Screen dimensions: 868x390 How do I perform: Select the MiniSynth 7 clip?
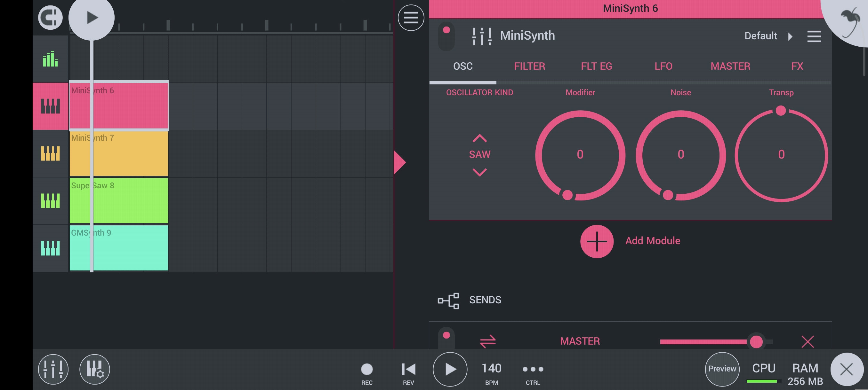(x=119, y=153)
